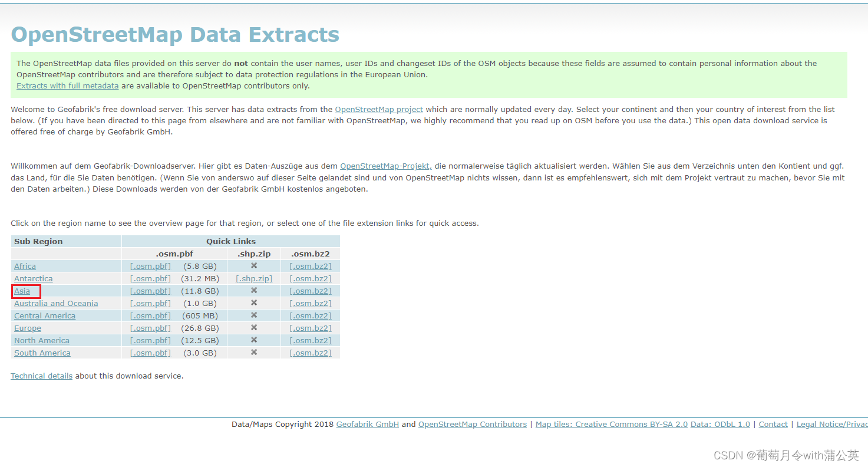868x467 pixels.
Task: Click the .osm.pbf column subheader
Action: point(174,254)
